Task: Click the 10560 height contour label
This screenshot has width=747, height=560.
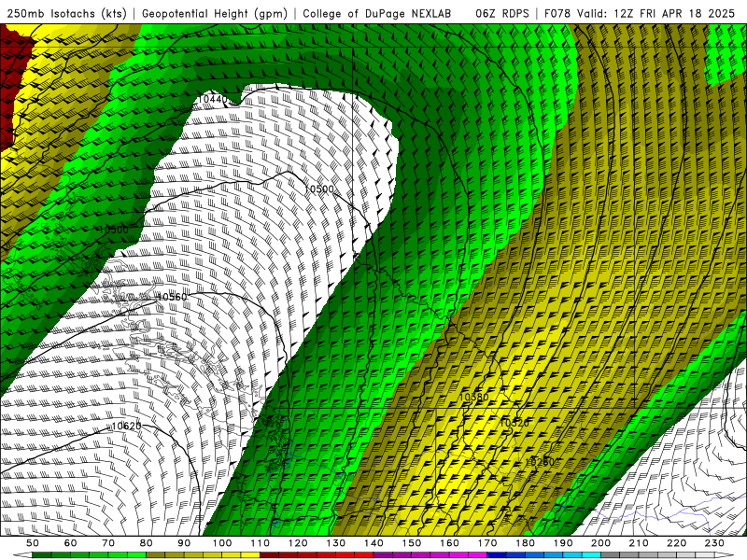Action: pyautogui.click(x=172, y=297)
